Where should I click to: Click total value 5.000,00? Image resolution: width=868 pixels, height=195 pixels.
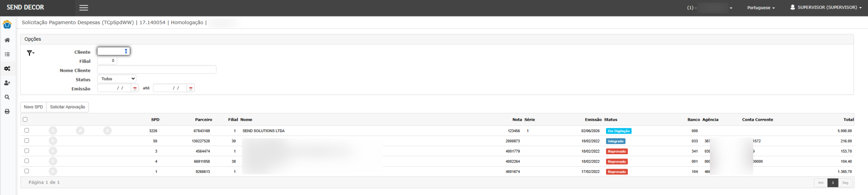pyautogui.click(x=845, y=131)
